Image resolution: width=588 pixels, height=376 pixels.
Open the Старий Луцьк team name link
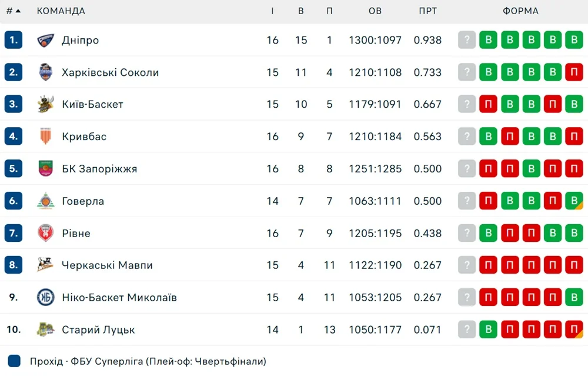pos(98,330)
